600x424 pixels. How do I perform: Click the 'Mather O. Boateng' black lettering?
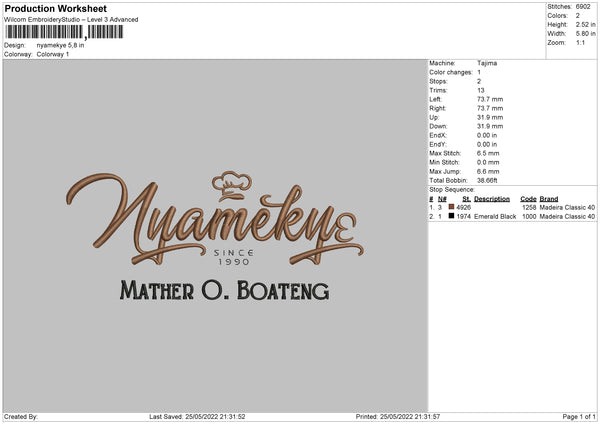224,290
